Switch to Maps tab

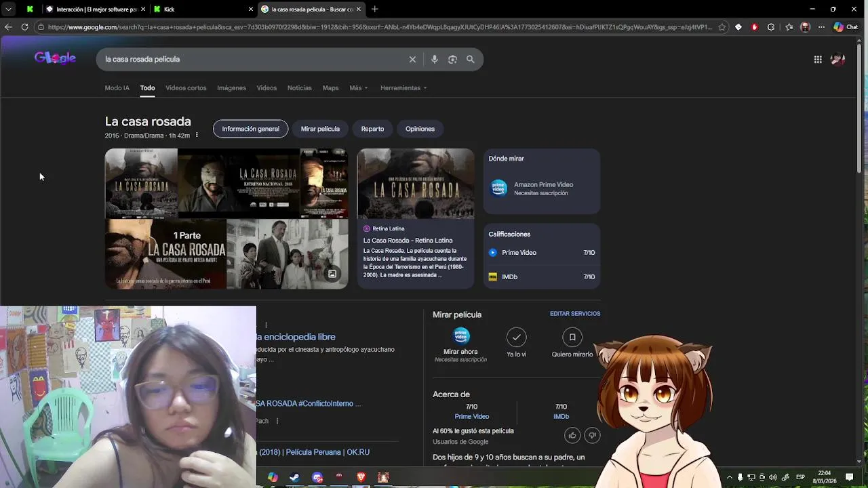tap(330, 87)
